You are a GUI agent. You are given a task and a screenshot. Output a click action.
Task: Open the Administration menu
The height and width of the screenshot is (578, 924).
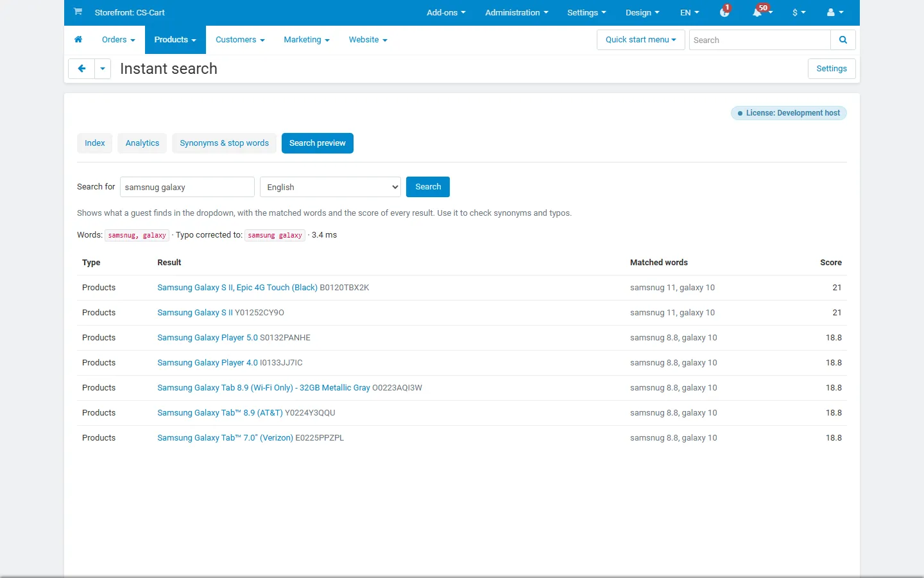(517, 12)
